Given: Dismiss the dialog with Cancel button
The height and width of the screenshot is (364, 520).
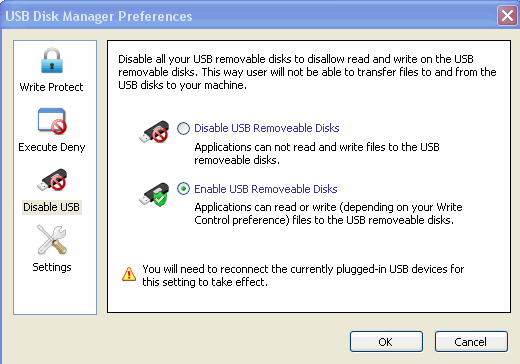Looking at the screenshot, I should [x=471, y=342].
